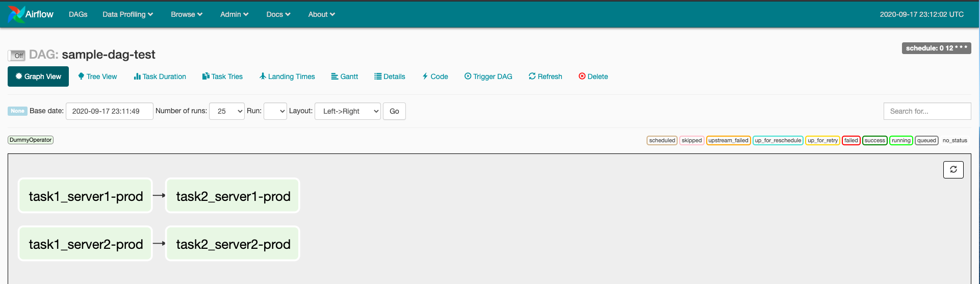Open the Gantt chart tab
Screen dimensions: 980x284
pyautogui.click(x=344, y=76)
